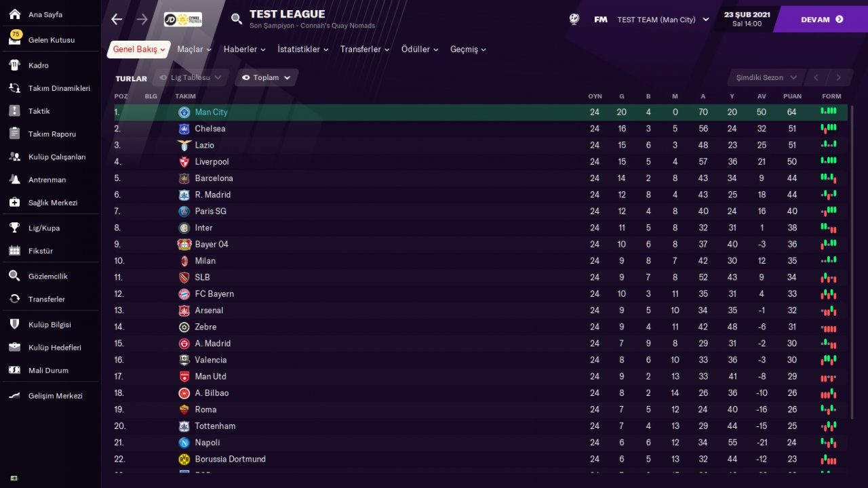Open Taktik tactics board icon
This screenshot has height=488, width=868.
[x=15, y=111]
